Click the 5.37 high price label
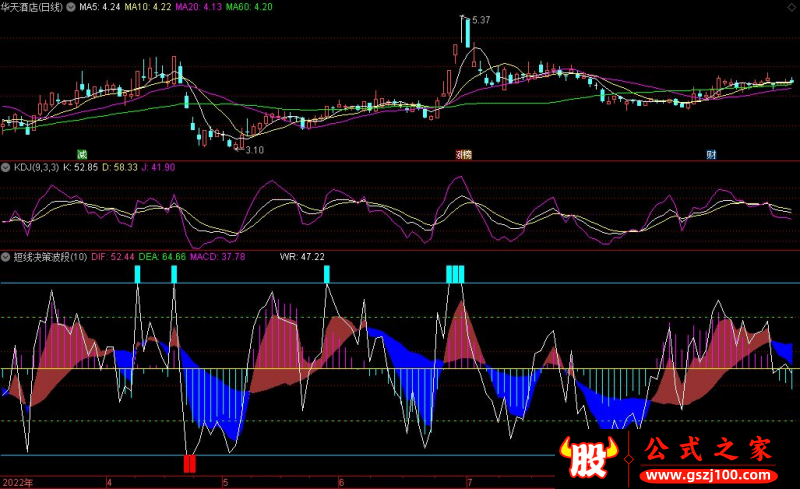The image size is (800, 489). (x=480, y=20)
